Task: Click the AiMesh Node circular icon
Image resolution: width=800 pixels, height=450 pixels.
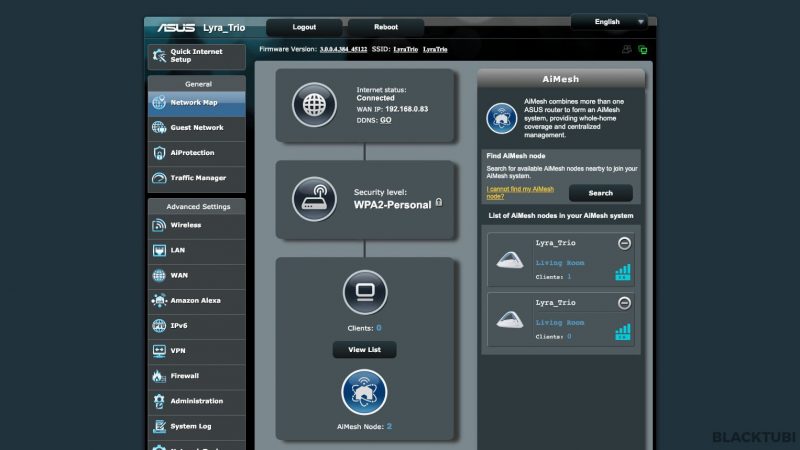Action: [x=364, y=392]
